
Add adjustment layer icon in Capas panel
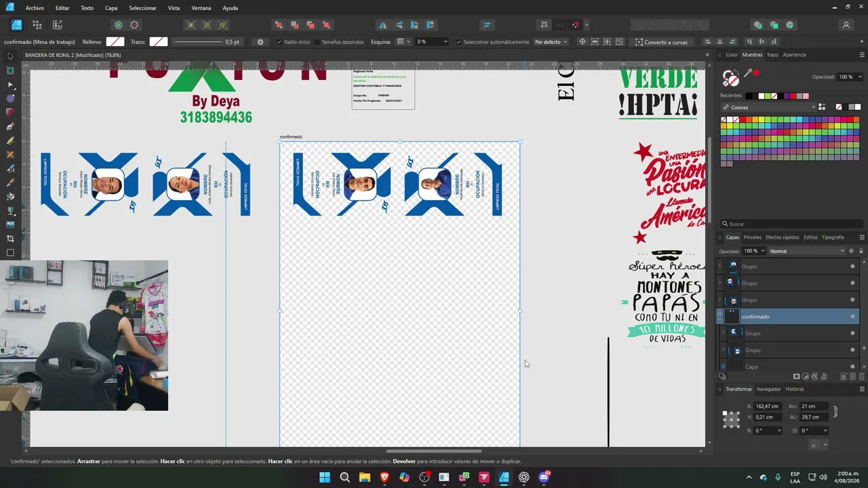coord(806,376)
